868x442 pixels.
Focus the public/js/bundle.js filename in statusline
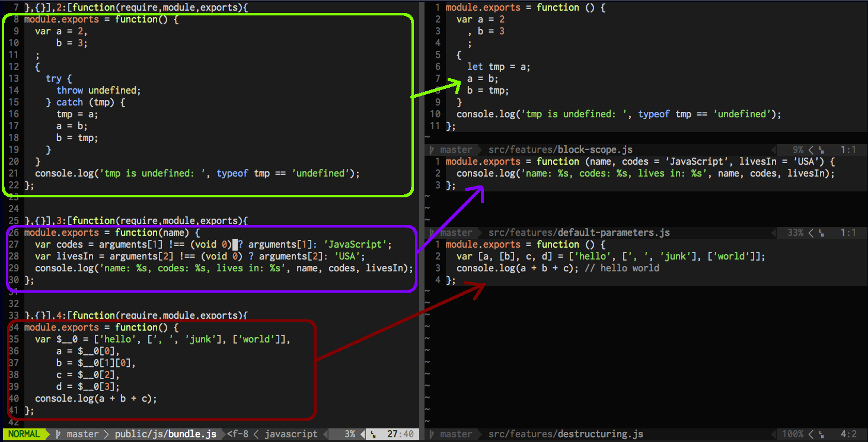click(x=165, y=434)
